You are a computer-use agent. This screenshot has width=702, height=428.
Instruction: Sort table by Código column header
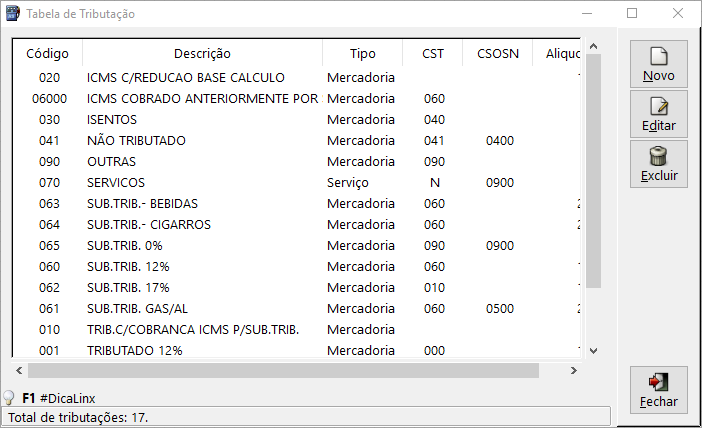click(x=47, y=53)
